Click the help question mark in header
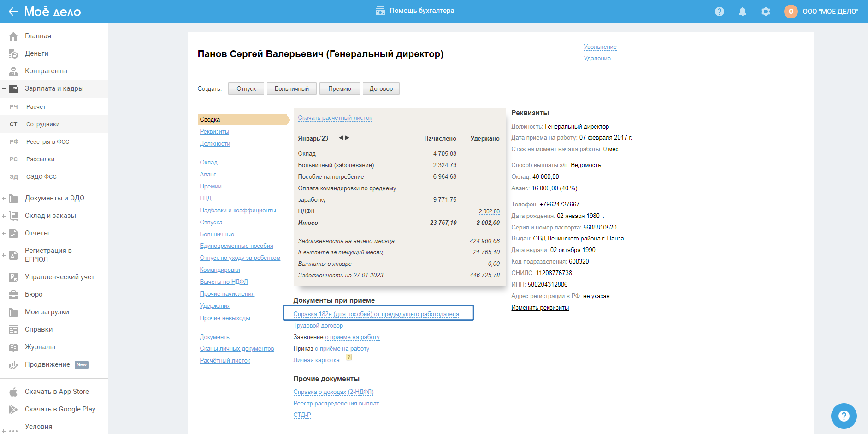This screenshot has width=868, height=434. 719,12
